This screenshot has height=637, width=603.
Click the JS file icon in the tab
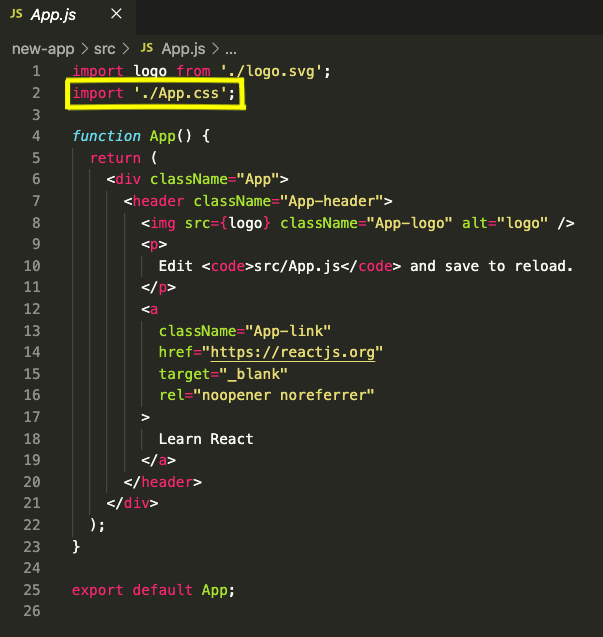tap(16, 15)
